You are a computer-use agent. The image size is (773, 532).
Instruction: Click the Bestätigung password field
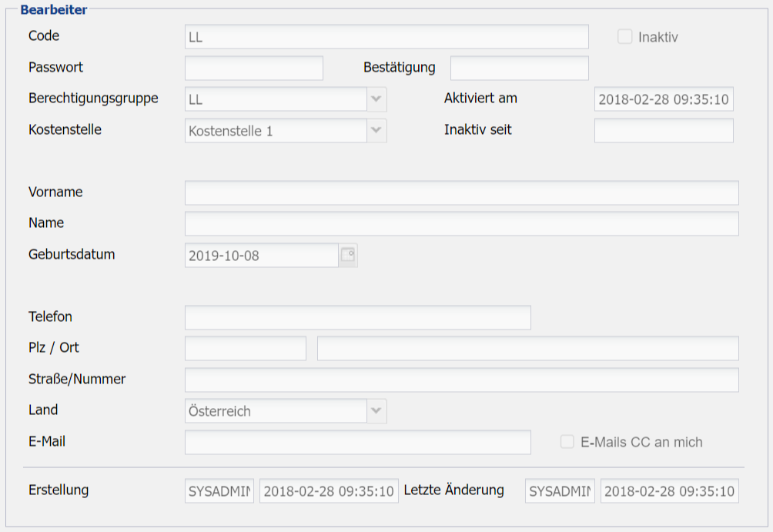click(x=519, y=69)
